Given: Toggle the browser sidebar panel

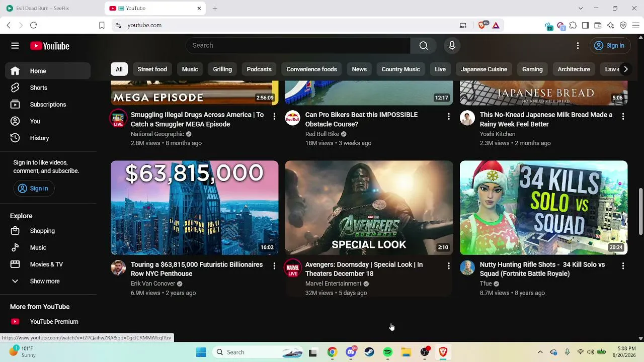Looking at the screenshot, I should [585, 25].
